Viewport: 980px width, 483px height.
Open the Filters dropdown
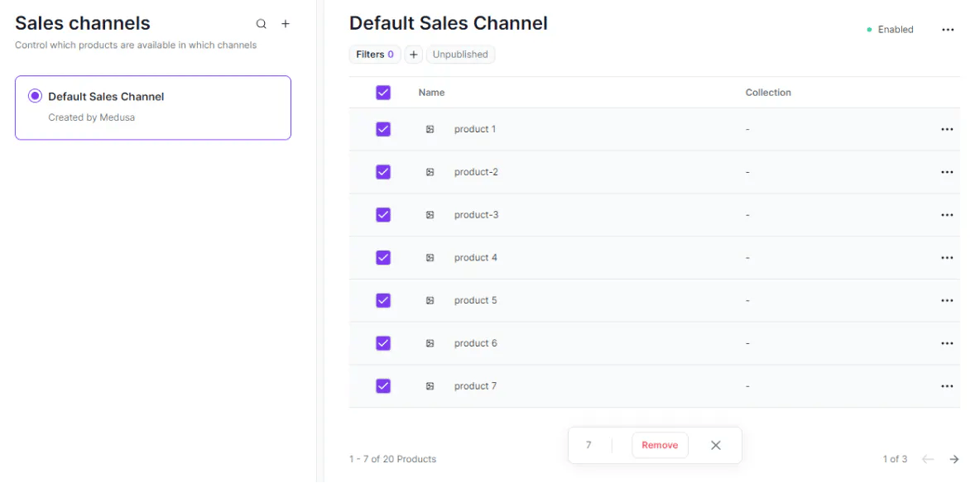click(x=374, y=55)
